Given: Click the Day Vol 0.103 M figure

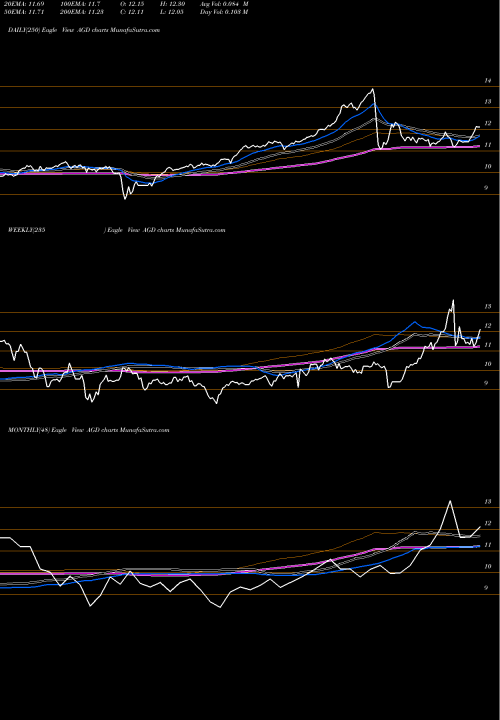Looking at the screenshot, I should coord(224,12).
